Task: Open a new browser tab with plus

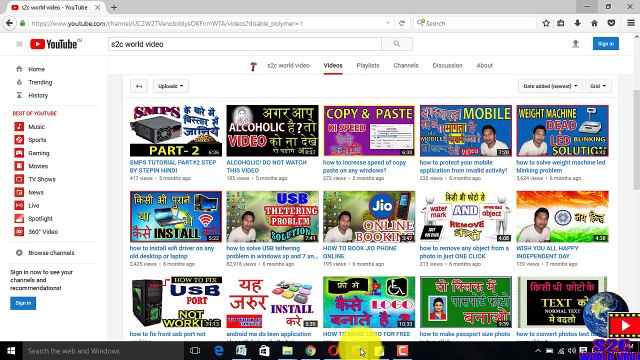Action: pyautogui.click(x=114, y=7)
